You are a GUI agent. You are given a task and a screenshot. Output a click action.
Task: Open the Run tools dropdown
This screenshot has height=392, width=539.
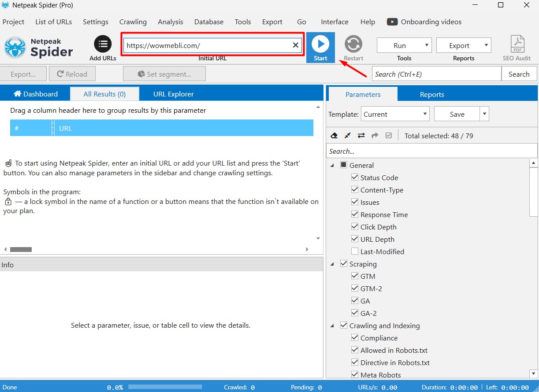click(404, 45)
